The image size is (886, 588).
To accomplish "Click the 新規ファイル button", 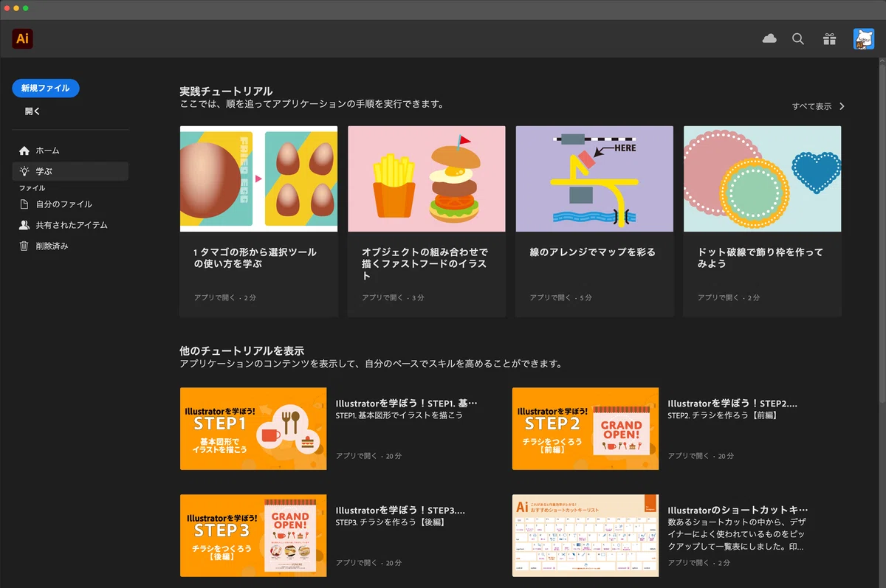I will (x=46, y=88).
